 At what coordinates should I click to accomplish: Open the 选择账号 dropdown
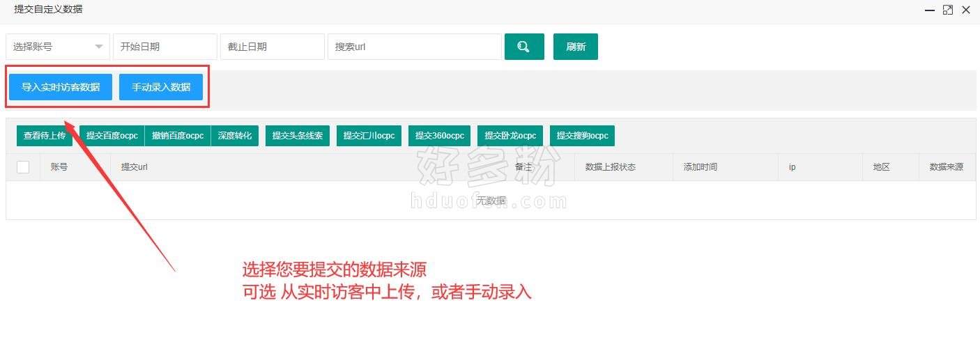(x=58, y=47)
